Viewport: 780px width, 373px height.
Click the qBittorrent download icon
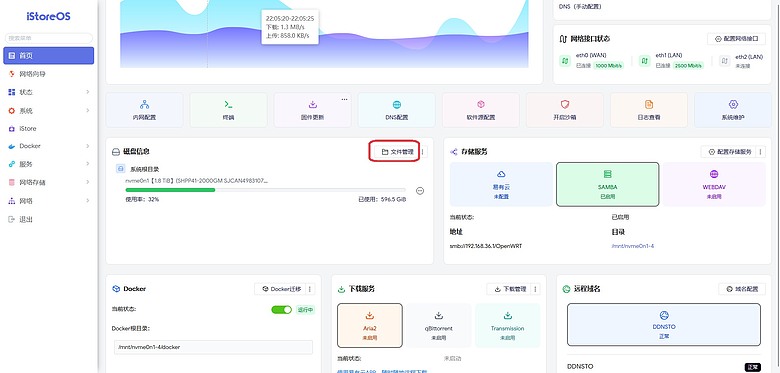[x=439, y=316]
